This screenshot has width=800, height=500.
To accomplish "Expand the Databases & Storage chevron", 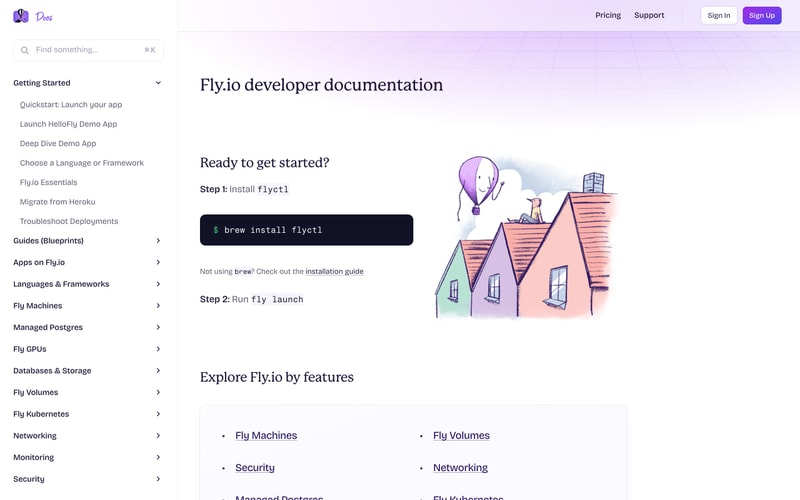I will pos(158,370).
